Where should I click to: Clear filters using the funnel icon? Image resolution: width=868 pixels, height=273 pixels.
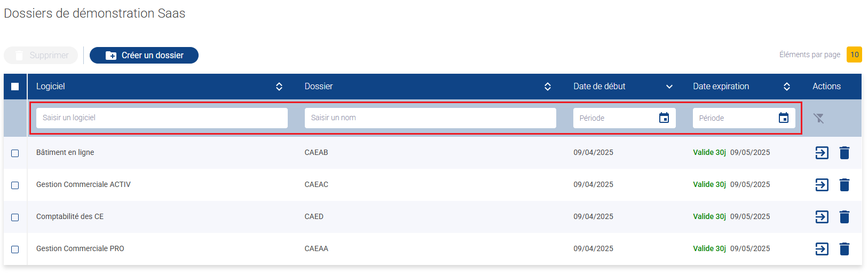pos(818,118)
